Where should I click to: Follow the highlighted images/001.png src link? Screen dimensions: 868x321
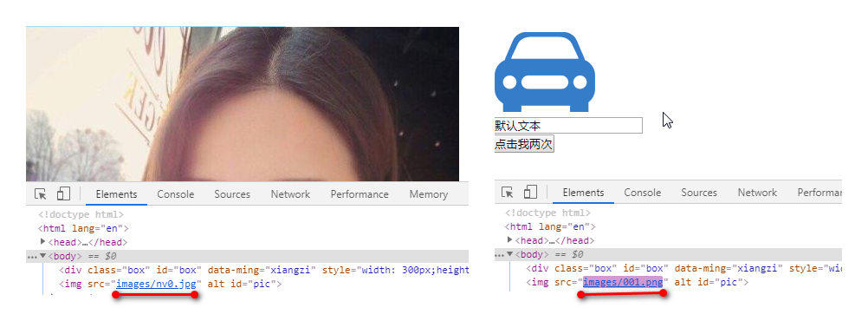[x=623, y=282]
